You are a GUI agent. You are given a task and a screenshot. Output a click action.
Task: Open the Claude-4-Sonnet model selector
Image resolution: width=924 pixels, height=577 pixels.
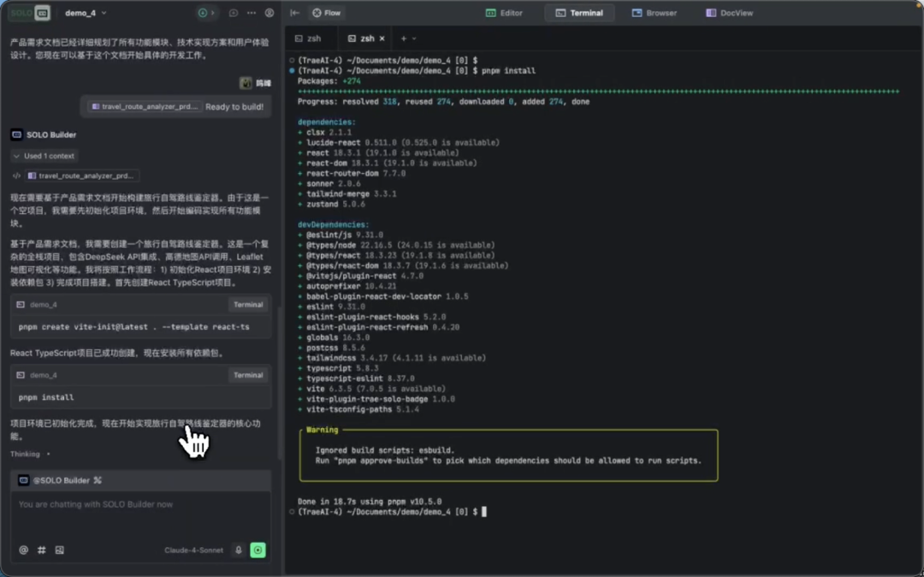click(x=194, y=550)
